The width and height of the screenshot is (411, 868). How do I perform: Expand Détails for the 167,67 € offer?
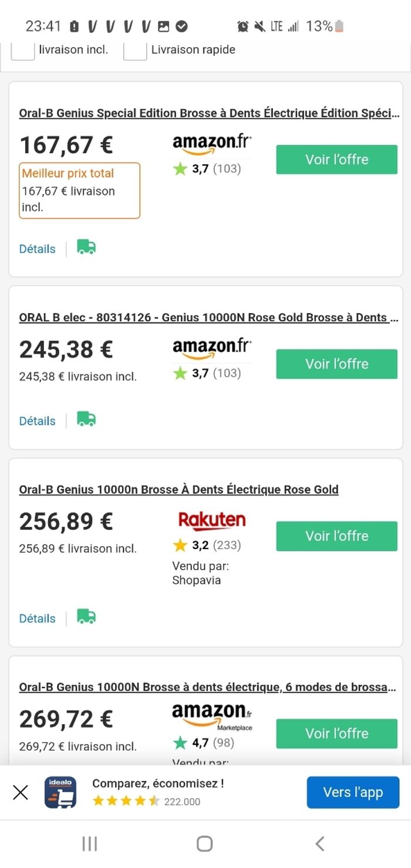(37, 249)
